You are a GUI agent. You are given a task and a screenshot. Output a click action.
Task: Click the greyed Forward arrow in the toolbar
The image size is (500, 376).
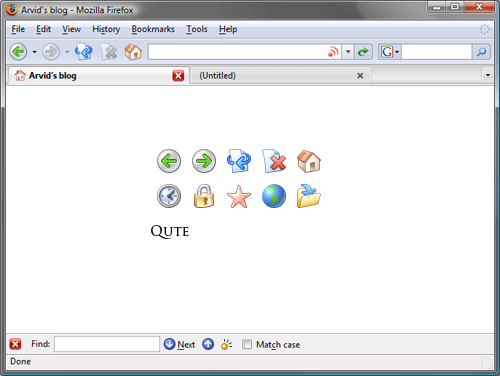(51, 52)
